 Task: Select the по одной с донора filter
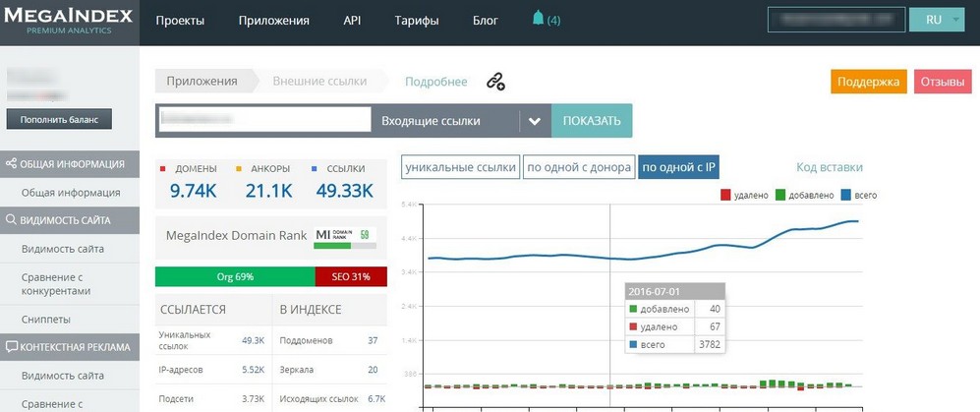(x=579, y=167)
